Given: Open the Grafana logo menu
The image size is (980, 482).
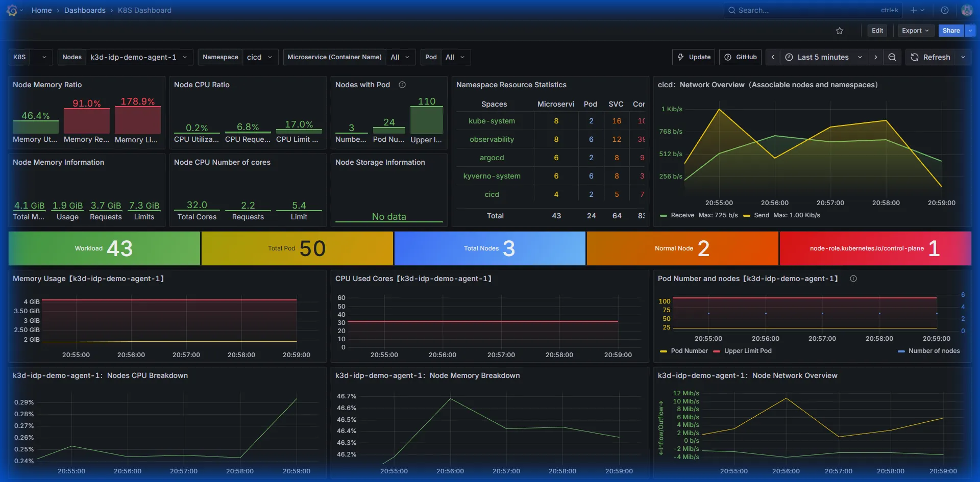Looking at the screenshot, I should coord(12,10).
